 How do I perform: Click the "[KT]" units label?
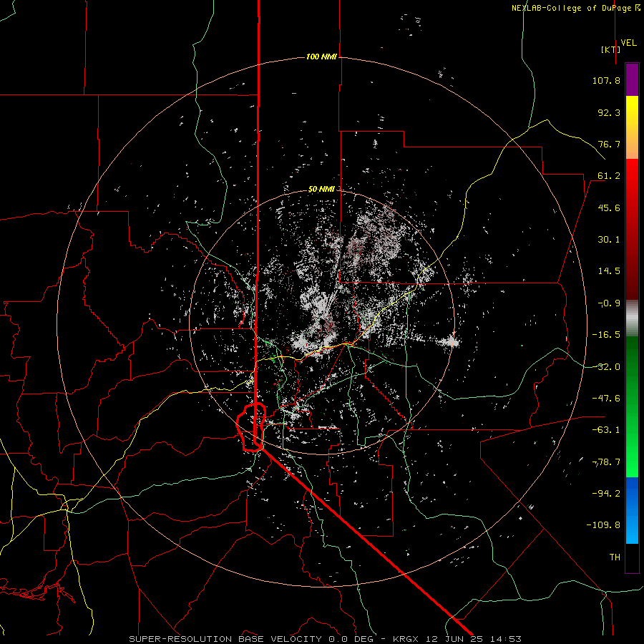pos(611,49)
